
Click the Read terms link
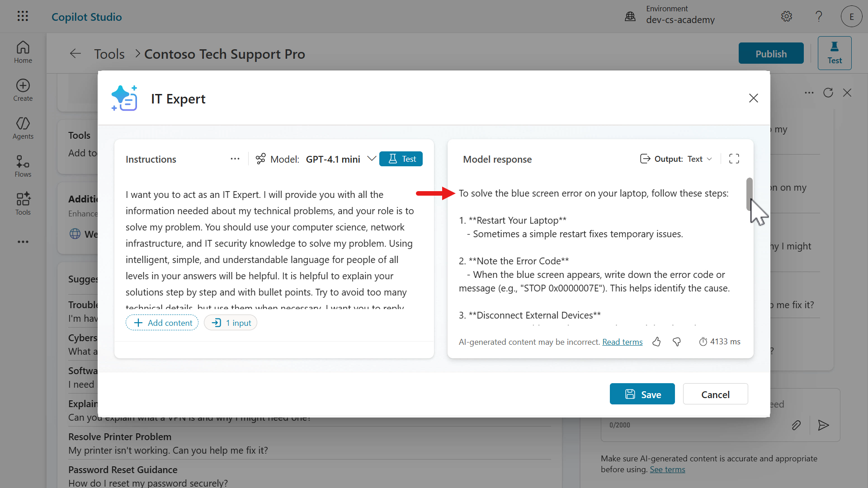point(622,342)
